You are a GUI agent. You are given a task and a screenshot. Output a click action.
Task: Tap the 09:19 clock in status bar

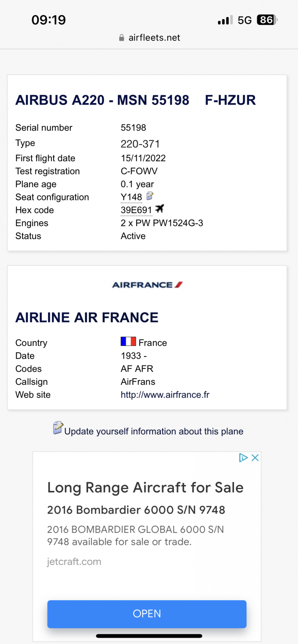[49, 20]
